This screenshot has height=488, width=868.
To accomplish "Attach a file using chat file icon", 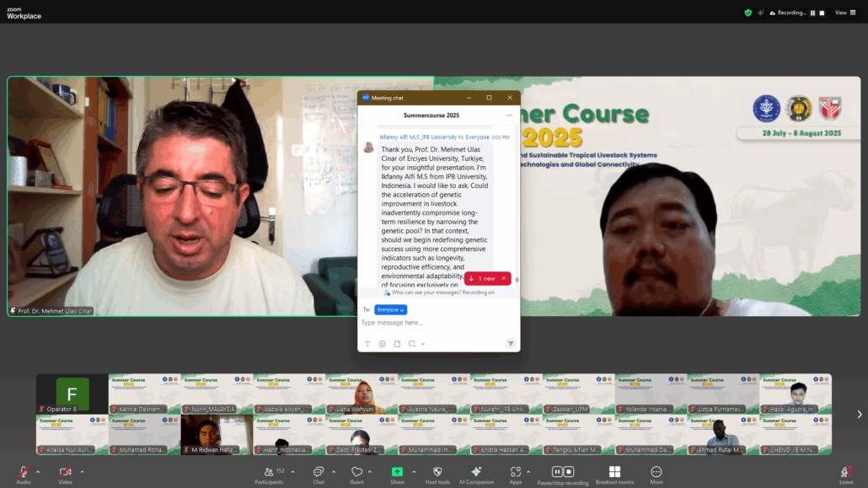I will 397,344.
